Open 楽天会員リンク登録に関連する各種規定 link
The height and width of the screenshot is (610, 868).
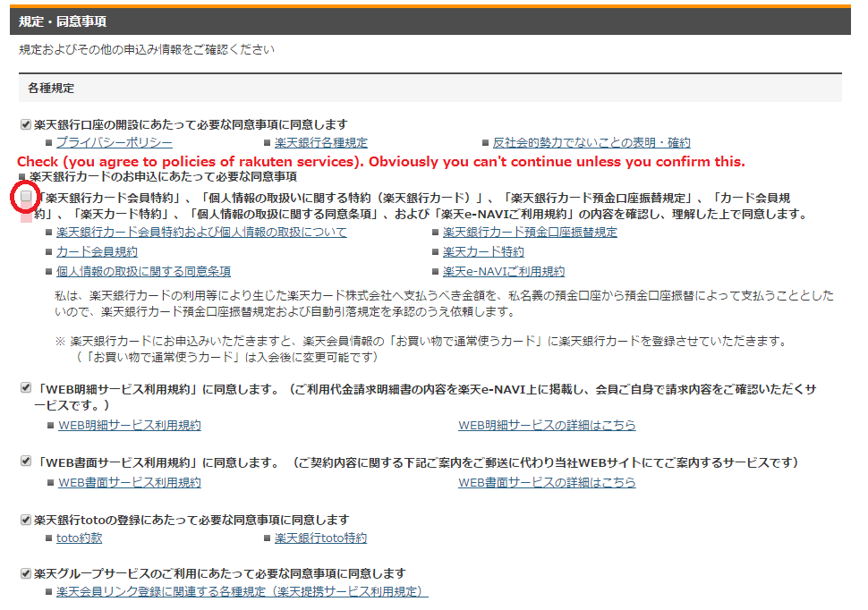coord(243,592)
